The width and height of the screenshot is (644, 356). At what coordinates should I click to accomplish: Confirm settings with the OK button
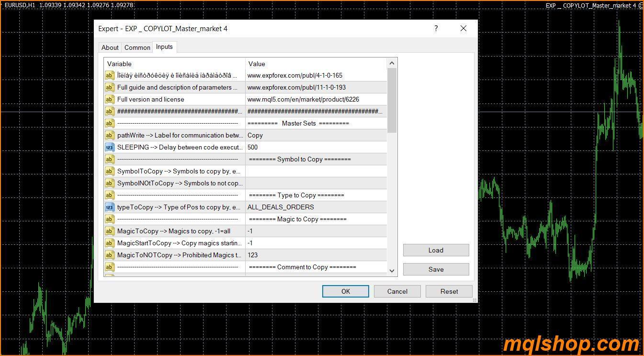coord(345,291)
